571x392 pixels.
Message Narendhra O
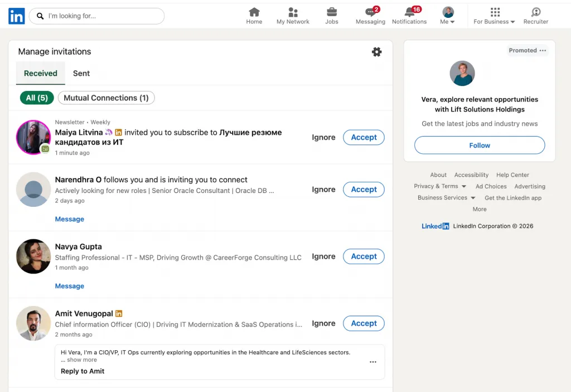click(x=70, y=219)
